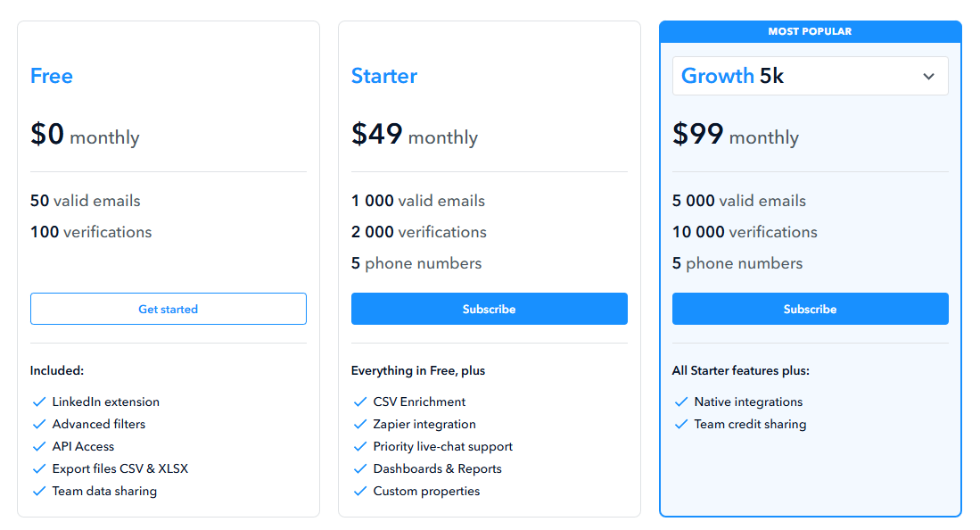Screen dimensions: 980x530
Task: Subscribe to the Growth plan
Action: pyautogui.click(x=810, y=308)
